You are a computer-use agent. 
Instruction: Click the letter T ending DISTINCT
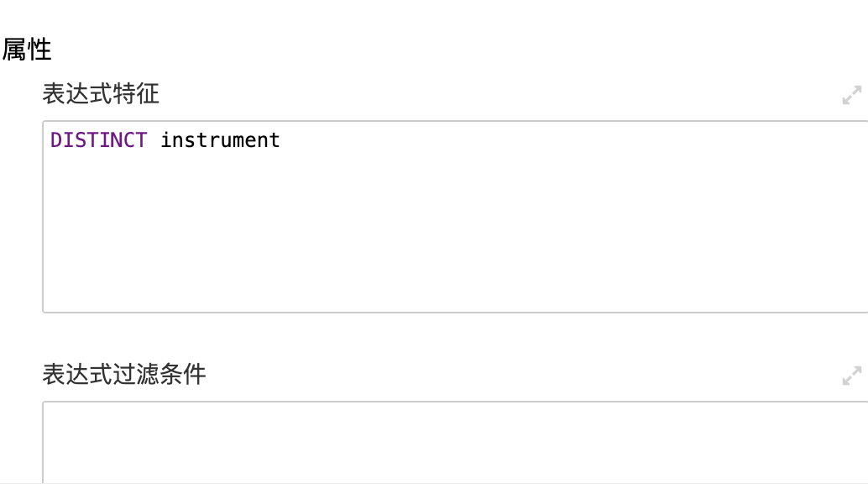click(x=140, y=139)
